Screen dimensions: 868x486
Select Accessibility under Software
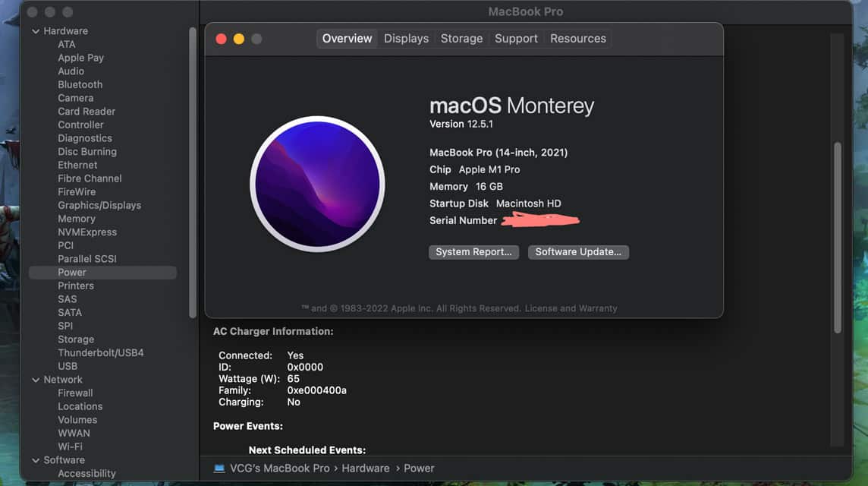pos(87,474)
